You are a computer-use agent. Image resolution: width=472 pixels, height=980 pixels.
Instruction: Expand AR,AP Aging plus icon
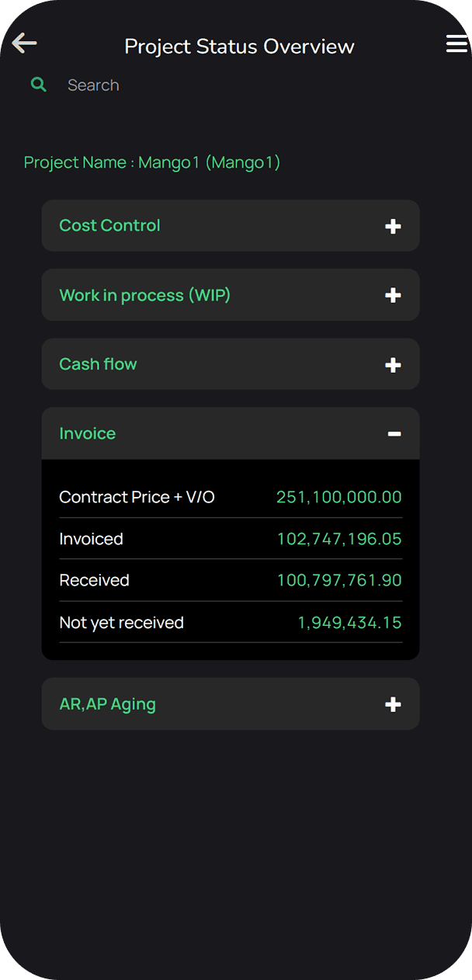pyautogui.click(x=393, y=704)
